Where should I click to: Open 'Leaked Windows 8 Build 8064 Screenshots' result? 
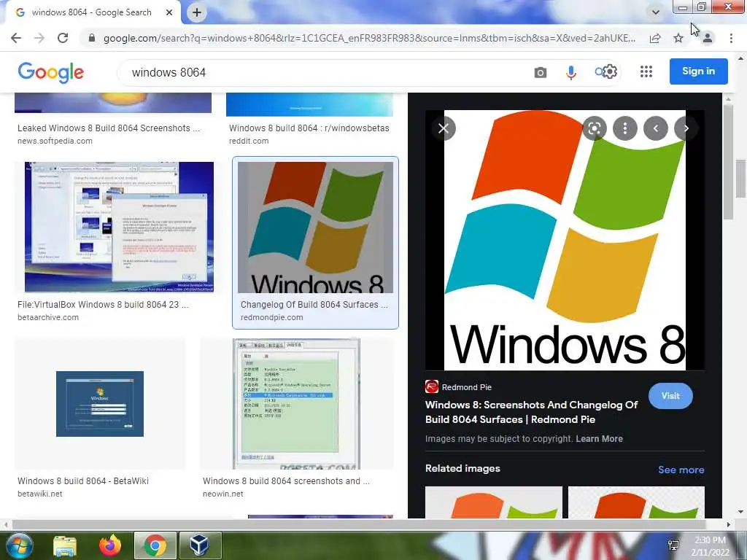point(109,128)
